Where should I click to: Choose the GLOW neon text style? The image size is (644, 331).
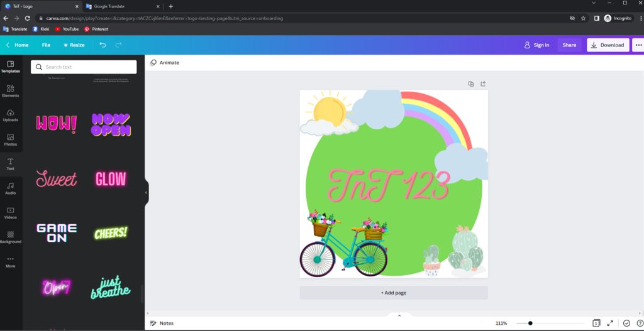click(111, 179)
